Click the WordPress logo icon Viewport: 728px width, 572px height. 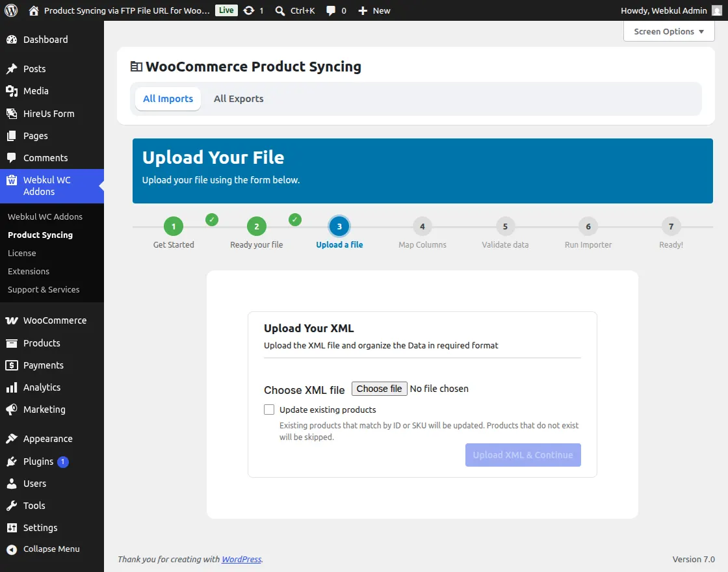pyautogui.click(x=11, y=10)
